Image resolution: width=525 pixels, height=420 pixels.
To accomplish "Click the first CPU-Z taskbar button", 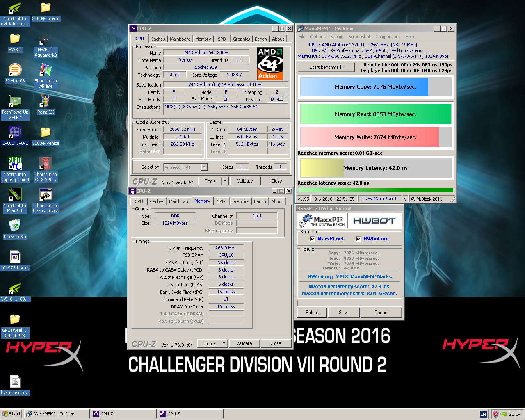I will [123, 414].
